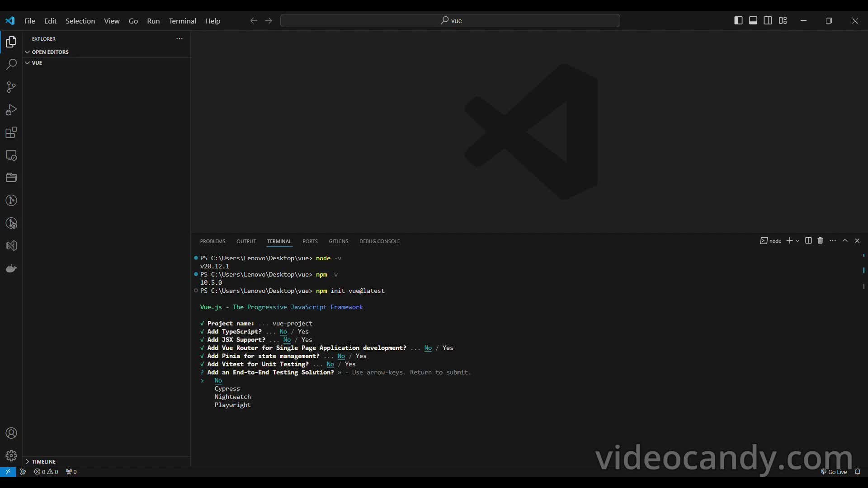Screen dimensions: 868x488
Task: Click the Nightwatch option in terminal
Action: tap(232, 397)
